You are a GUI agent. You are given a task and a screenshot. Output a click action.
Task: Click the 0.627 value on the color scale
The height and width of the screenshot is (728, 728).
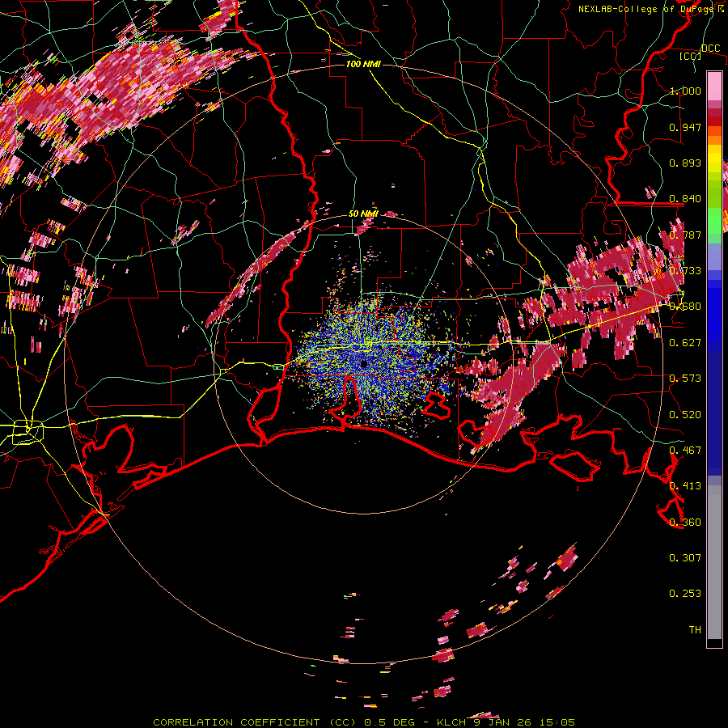click(685, 343)
